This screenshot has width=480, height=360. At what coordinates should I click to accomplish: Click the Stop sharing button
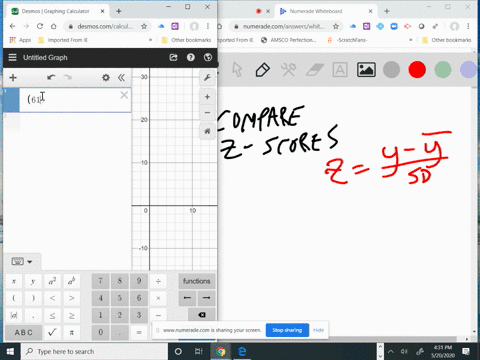point(287,330)
